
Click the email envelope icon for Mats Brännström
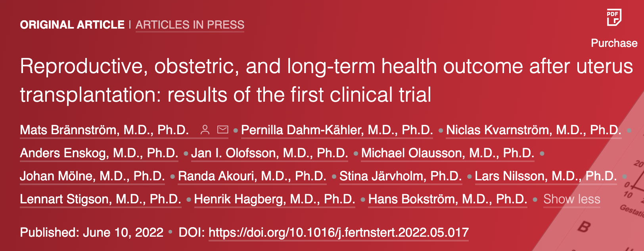pyautogui.click(x=223, y=129)
